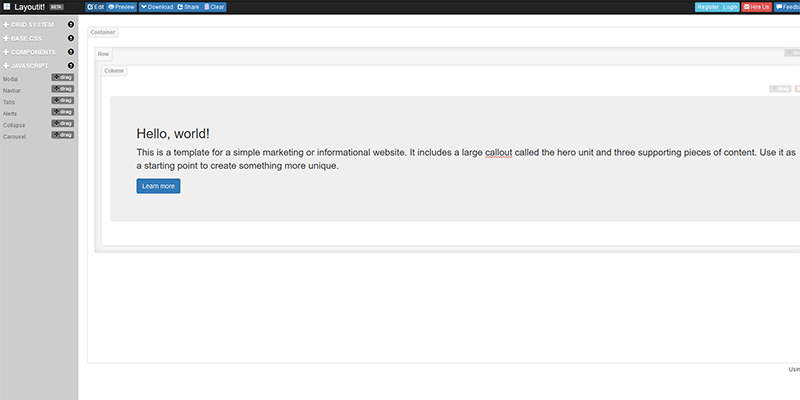Click the drag handle for Collapse
Viewport: 800px width, 400px height.
tap(62, 123)
